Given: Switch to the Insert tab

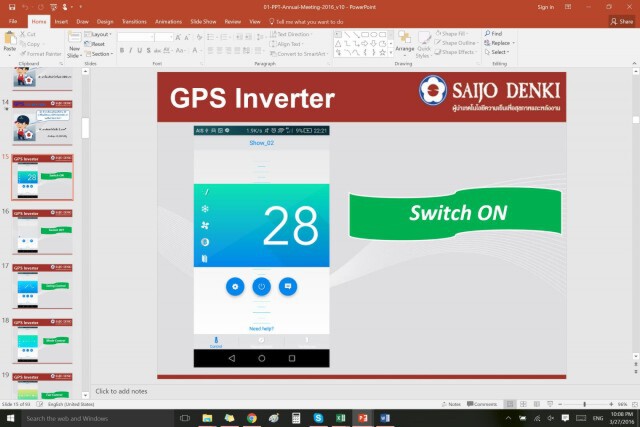Looking at the screenshot, I should coord(61,22).
